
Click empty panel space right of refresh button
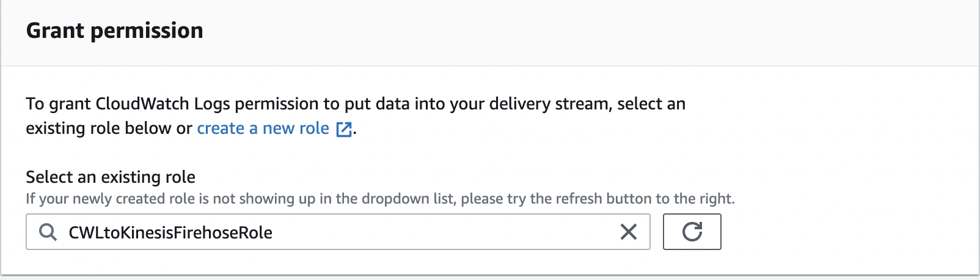[849, 232]
